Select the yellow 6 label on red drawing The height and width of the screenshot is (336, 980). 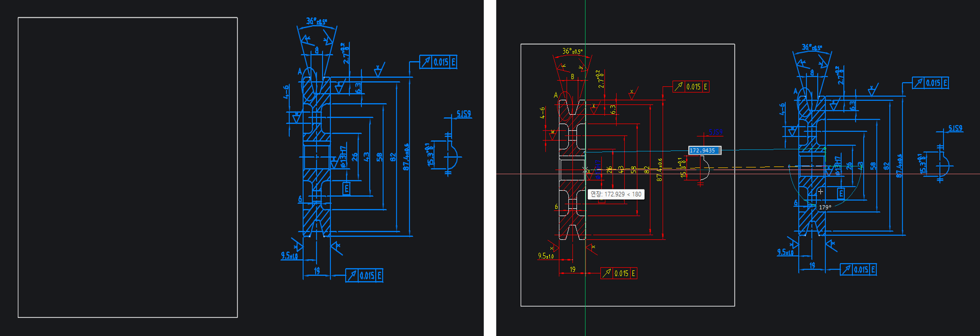556,206
